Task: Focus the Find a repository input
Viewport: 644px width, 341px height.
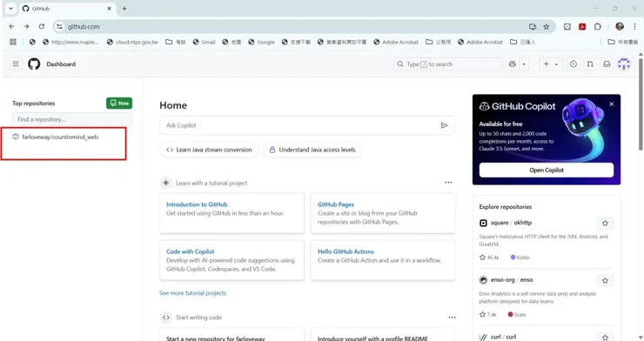Action: 72,119
